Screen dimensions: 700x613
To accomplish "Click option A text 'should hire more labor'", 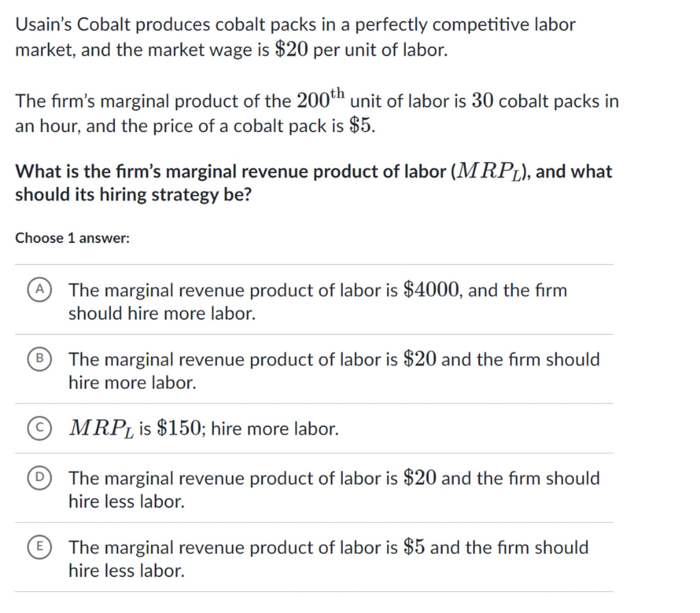I will (x=162, y=314).
